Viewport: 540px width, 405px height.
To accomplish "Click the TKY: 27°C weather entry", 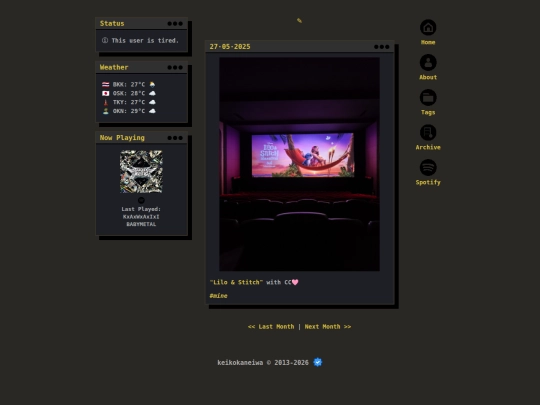I will click(129, 102).
